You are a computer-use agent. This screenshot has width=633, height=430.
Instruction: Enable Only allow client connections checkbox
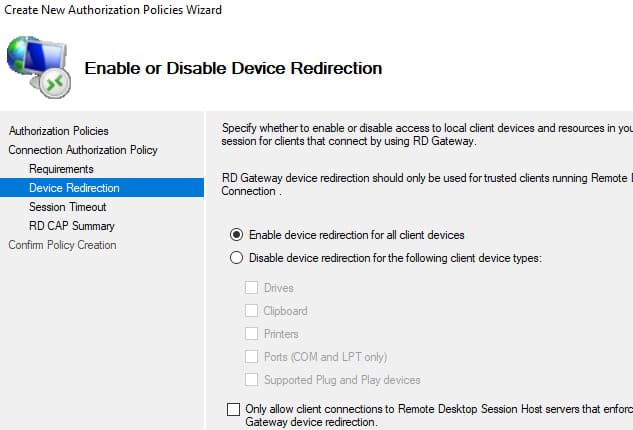coord(234,409)
